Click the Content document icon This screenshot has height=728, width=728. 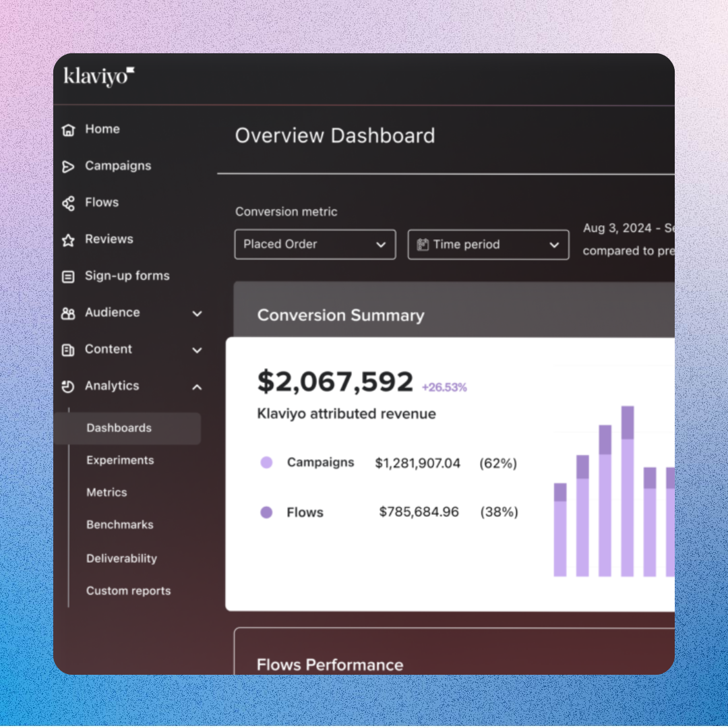pyautogui.click(x=68, y=350)
